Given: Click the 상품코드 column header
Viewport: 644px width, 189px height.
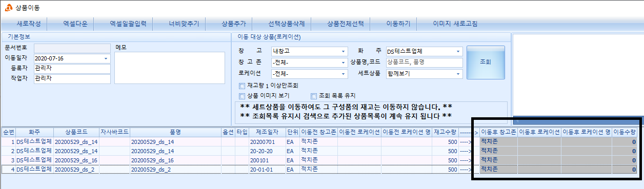Looking at the screenshot, I should point(76,132).
